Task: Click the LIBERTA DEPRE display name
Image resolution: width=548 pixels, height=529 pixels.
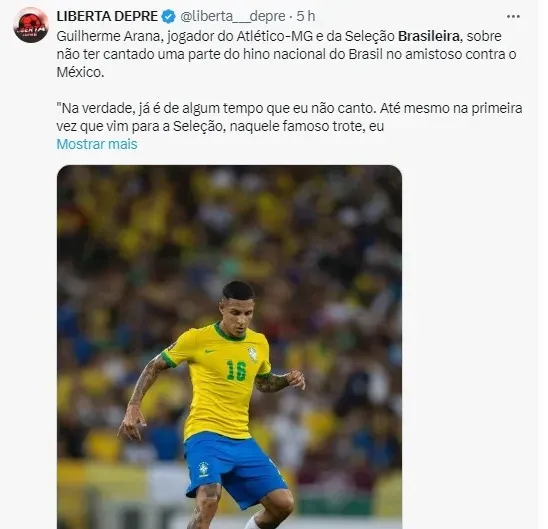Action: point(107,16)
